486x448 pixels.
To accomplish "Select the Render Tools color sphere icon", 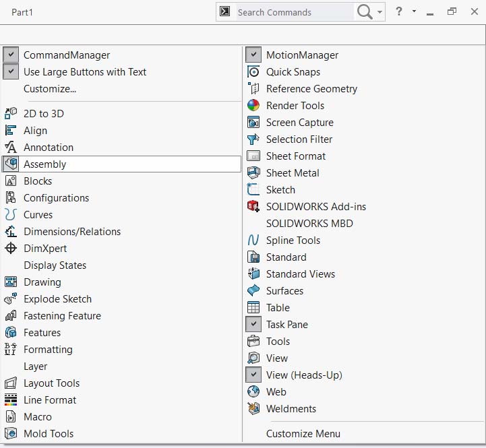I will coord(253,106).
